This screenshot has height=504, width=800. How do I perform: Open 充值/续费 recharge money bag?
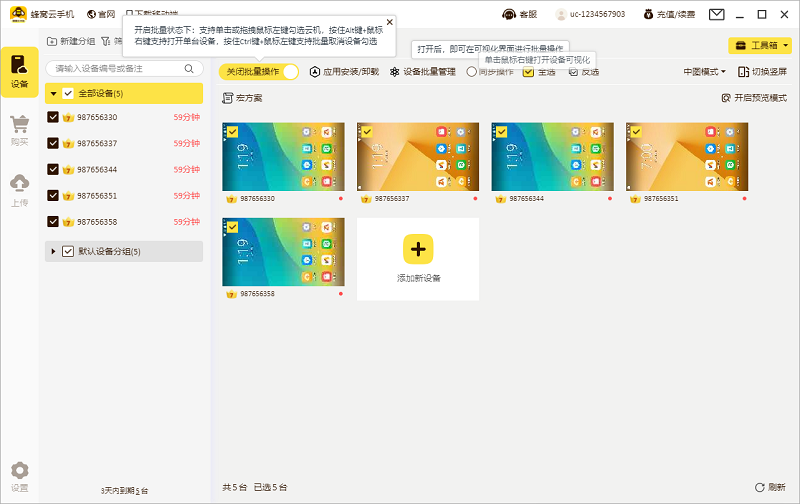point(669,14)
